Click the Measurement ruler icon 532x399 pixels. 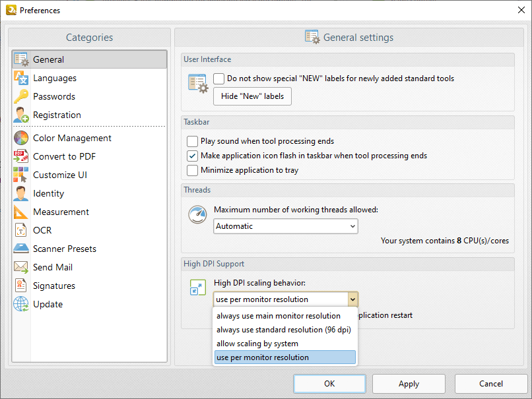pyautogui.click(x=20, y=212)
